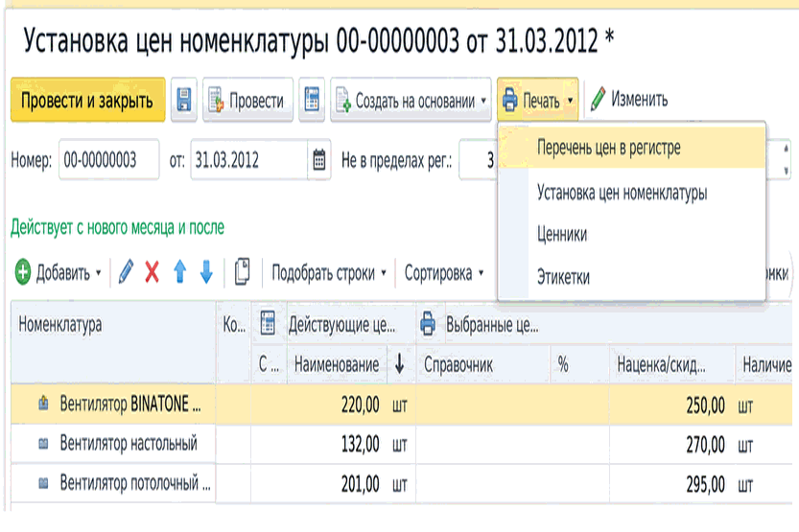Click the Выбранные це... column header

coord(492,324)
